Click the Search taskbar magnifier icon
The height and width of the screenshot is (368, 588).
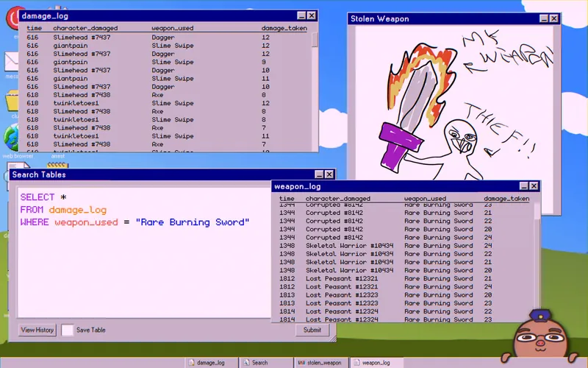[246, 363]
